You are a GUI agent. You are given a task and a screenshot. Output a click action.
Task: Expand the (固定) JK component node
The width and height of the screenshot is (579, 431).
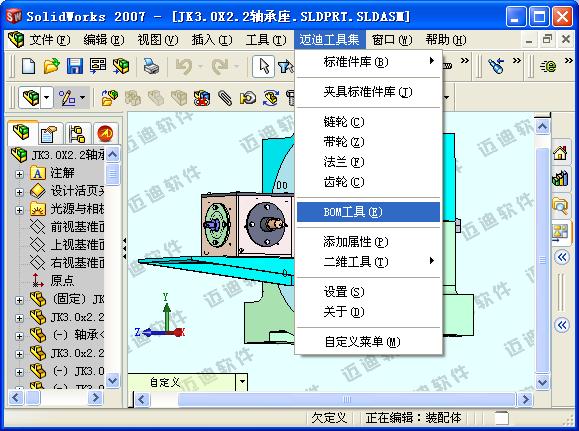click(19, 300)
